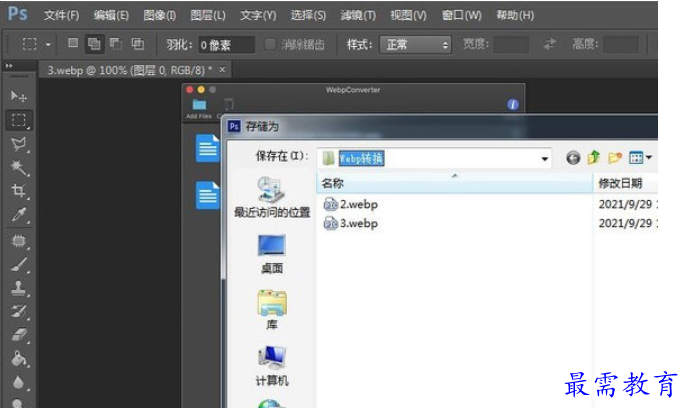Click the info icon in WebpConverter
The width and height of the screenshot is (686, 416).
pos(513,105)
